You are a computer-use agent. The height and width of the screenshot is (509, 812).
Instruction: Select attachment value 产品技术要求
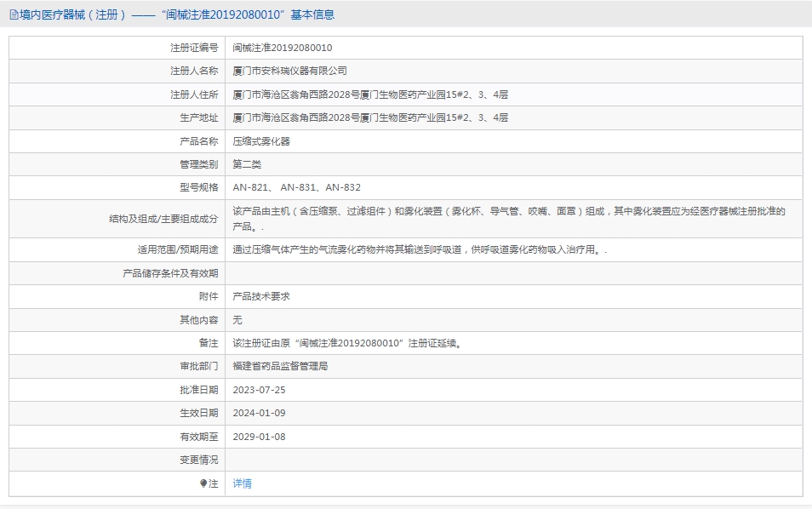click(261, 296)
